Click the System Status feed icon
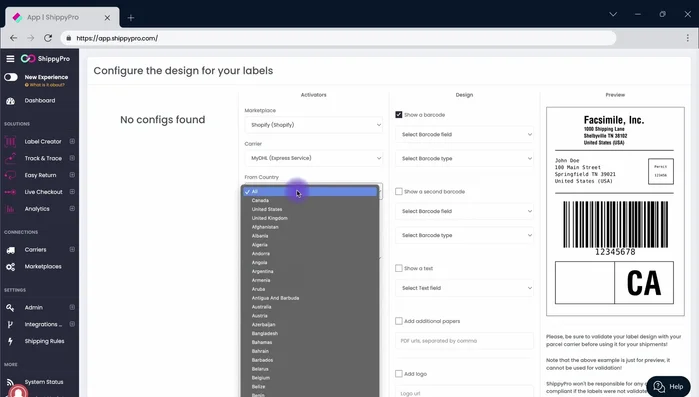Image resolution: width=699 pixels, height=397 pixels. point(10,382)
